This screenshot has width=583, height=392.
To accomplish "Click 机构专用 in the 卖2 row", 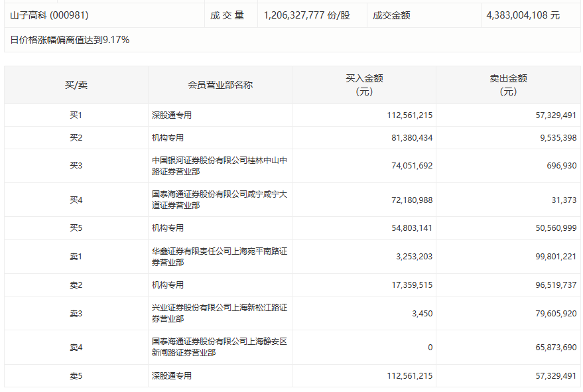I will coord(168,285).
